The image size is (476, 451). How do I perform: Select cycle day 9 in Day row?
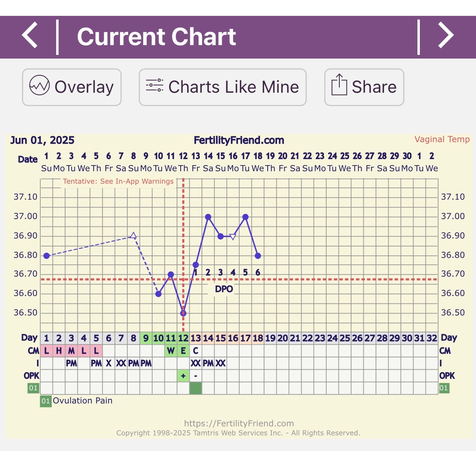[146, 338]
